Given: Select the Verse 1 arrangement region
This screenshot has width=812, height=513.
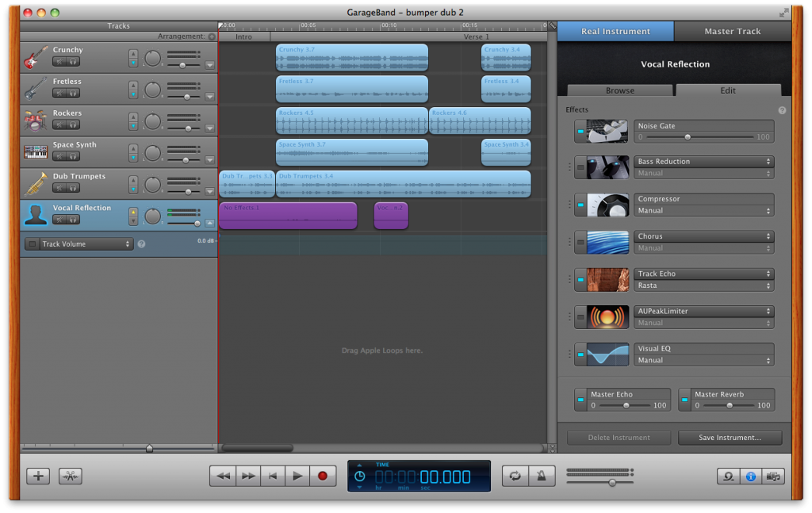Looking at the screenshot, I should (x=408, y=36).
